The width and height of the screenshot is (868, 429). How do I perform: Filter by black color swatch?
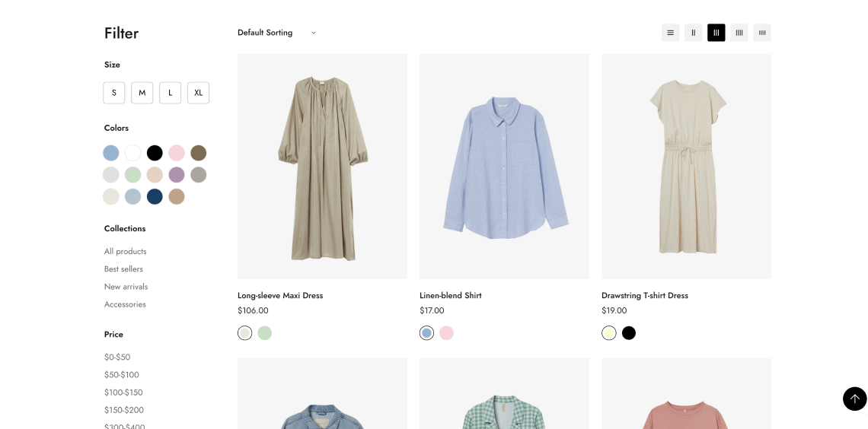point(155,153)
